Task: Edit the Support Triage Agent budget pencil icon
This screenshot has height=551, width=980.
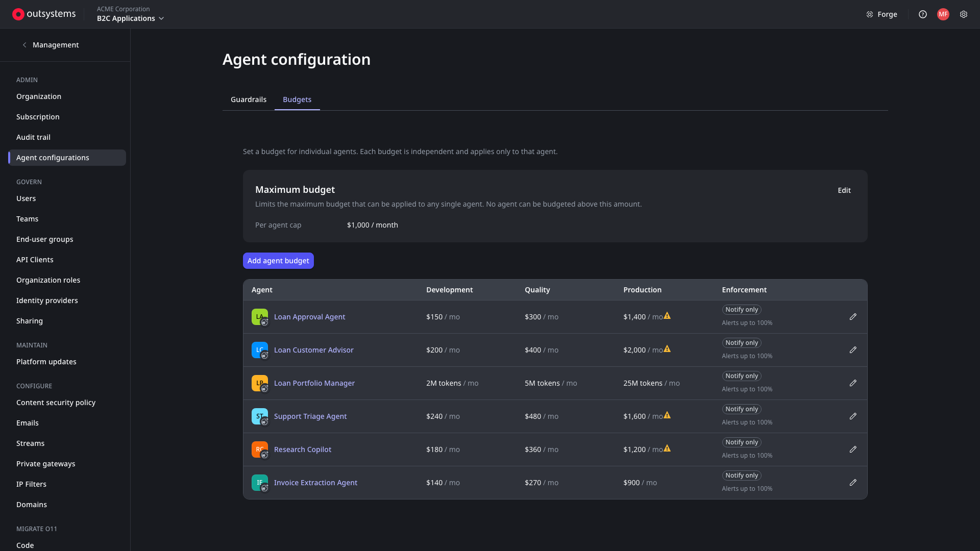Action: [x=853, y=416]
